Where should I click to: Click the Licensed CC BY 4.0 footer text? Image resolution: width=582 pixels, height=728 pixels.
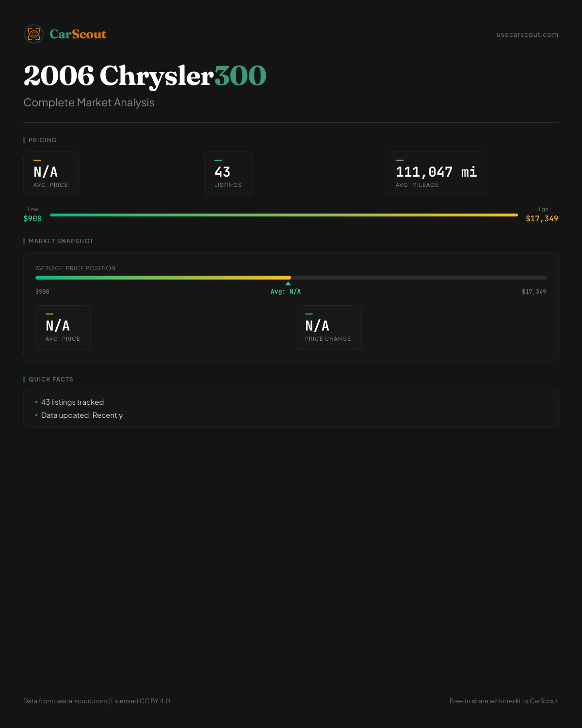(x=141, y=701)
